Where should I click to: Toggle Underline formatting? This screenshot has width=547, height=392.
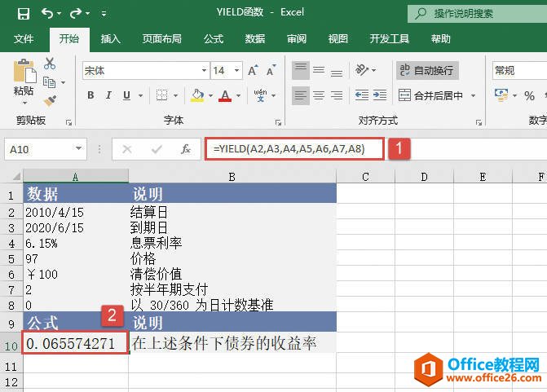(126, 95)
